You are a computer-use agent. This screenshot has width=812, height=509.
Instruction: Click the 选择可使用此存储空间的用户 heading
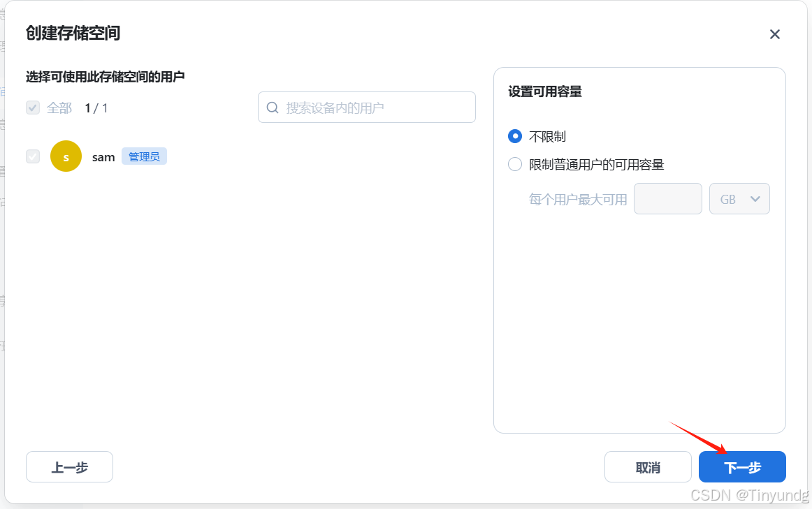(x=106, y=76)
